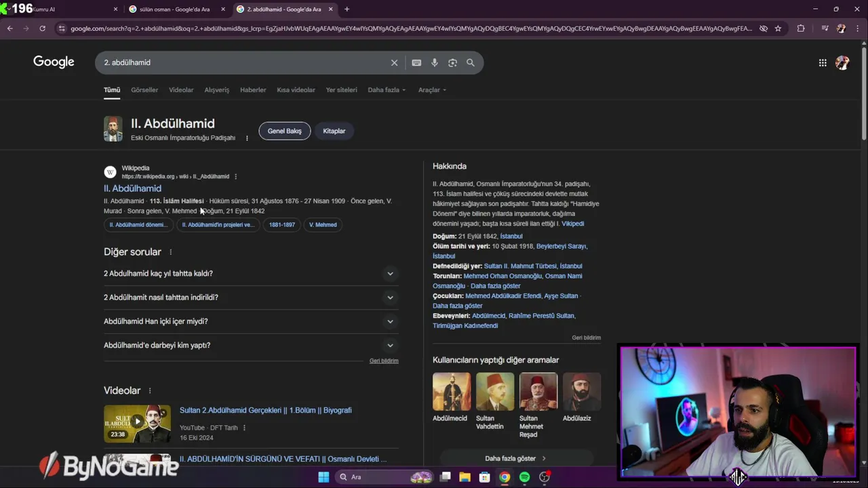Open more options next to Wikipedia result URL

point(236,176)
